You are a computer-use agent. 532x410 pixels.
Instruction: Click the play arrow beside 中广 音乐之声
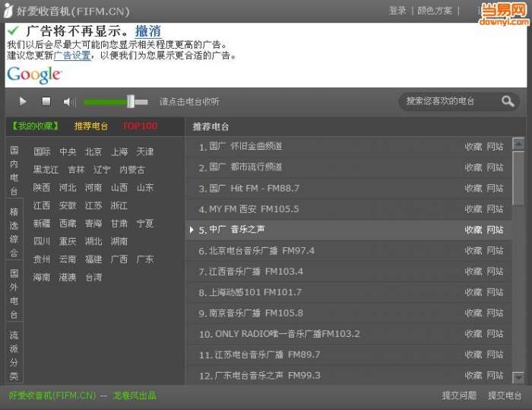(x=192, y=230)
